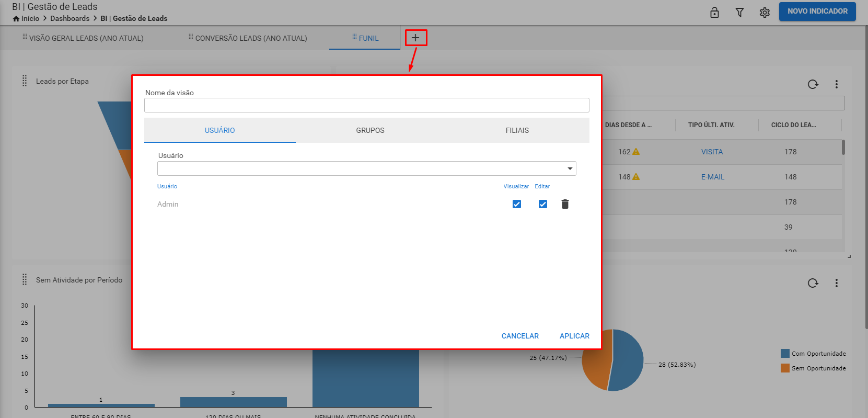Click warning icon next to 162
This screenshot has height=418, width=868.
point(636,152)
